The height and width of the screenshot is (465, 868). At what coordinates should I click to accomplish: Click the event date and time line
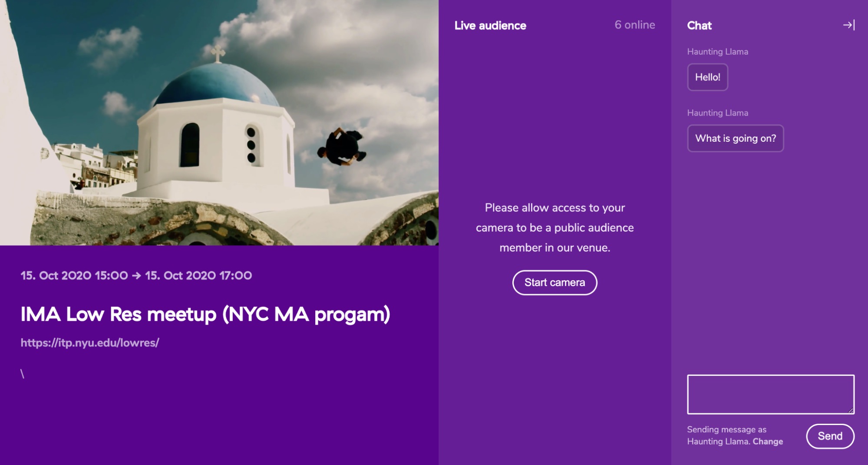136,276
